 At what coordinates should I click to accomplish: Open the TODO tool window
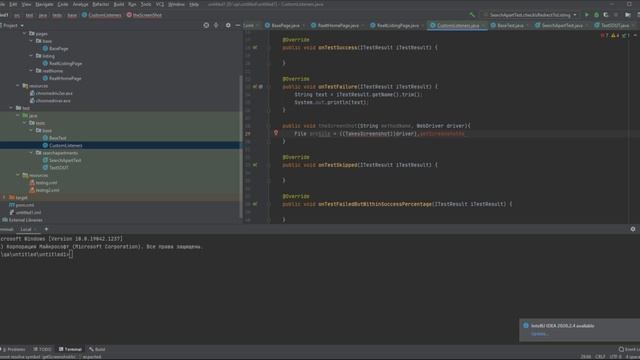point(42,349)
